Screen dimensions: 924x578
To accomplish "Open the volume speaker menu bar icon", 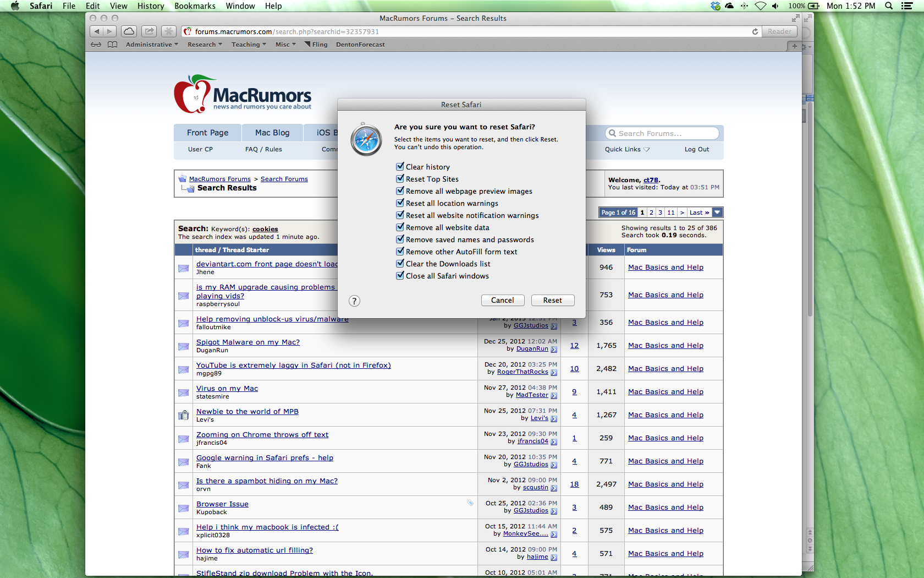I will (x=775, y=6).
